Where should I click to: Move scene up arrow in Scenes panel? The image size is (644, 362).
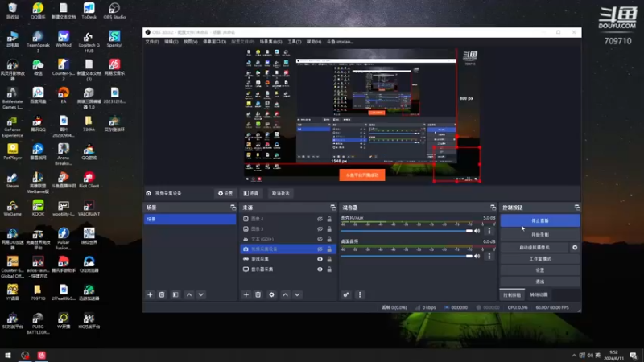click(189, 294)
